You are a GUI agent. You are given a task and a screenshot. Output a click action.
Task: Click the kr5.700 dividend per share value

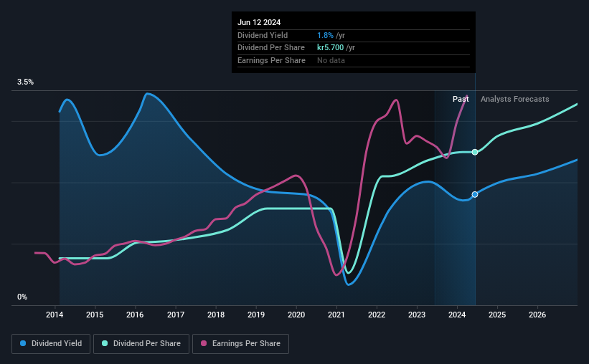pos(330,48)
